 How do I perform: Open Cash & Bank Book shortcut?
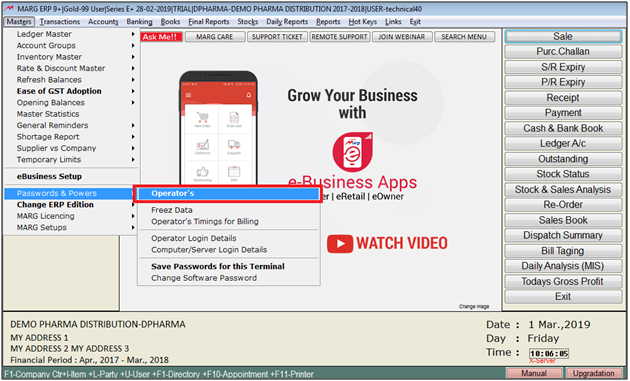pos(563,128)
